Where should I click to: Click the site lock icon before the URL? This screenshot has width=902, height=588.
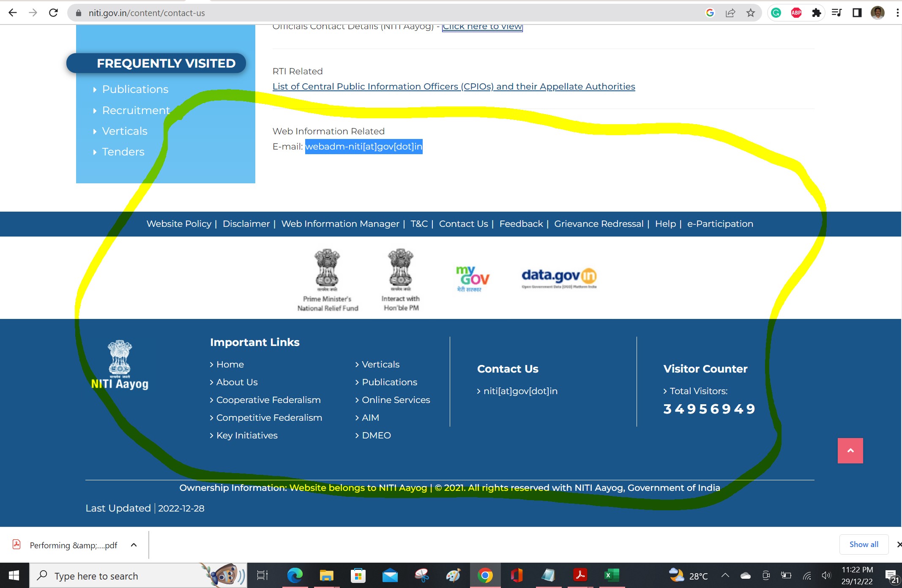point(78,13)
